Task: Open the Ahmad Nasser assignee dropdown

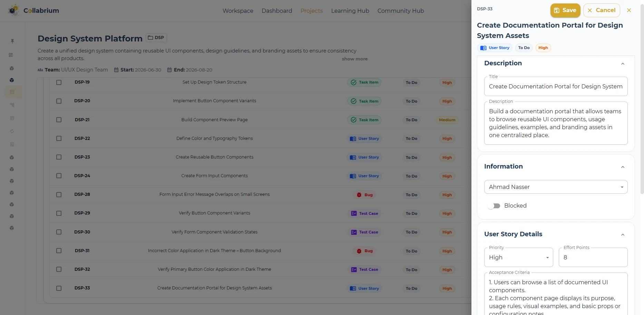Action: click(556, 187)
